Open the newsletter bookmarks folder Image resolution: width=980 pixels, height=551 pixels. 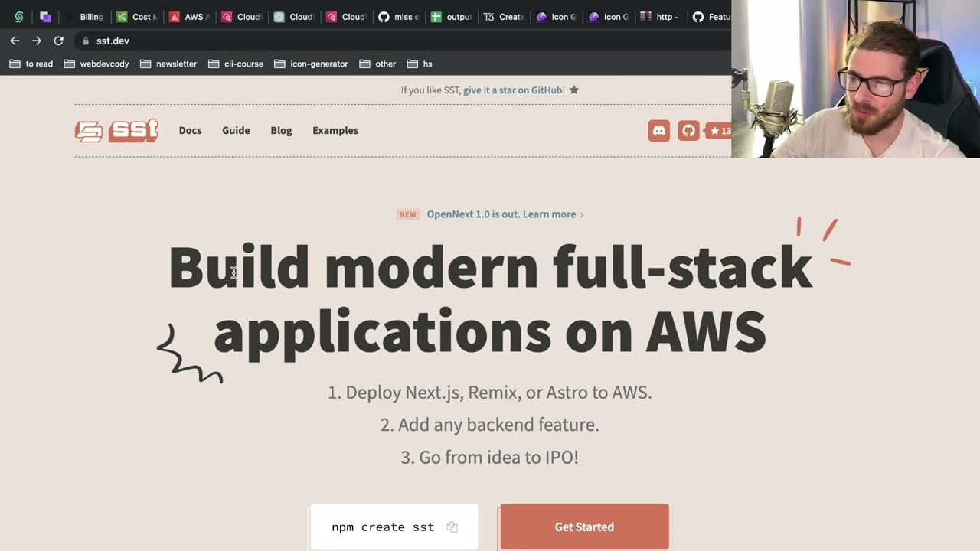168,64
